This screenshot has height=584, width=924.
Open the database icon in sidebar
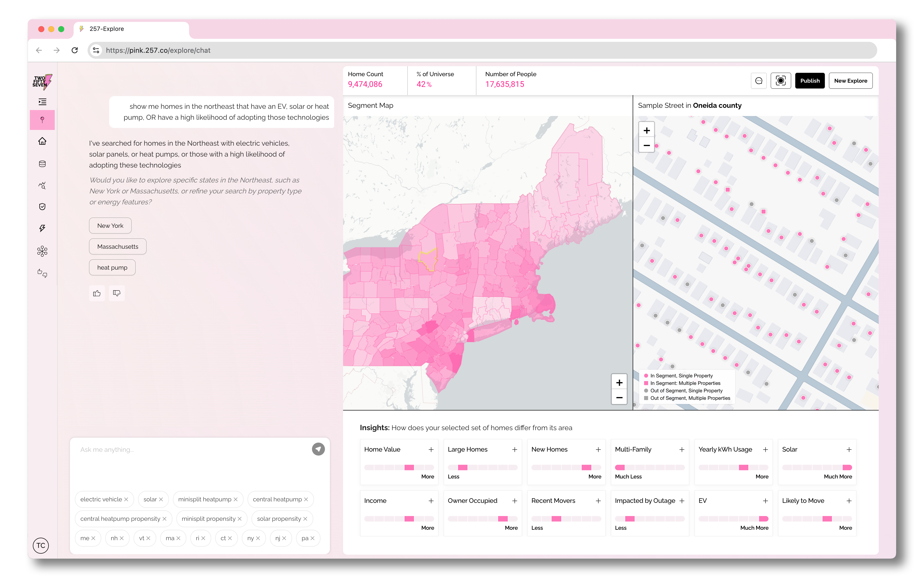pyautogui.click(x=42, y=164)
